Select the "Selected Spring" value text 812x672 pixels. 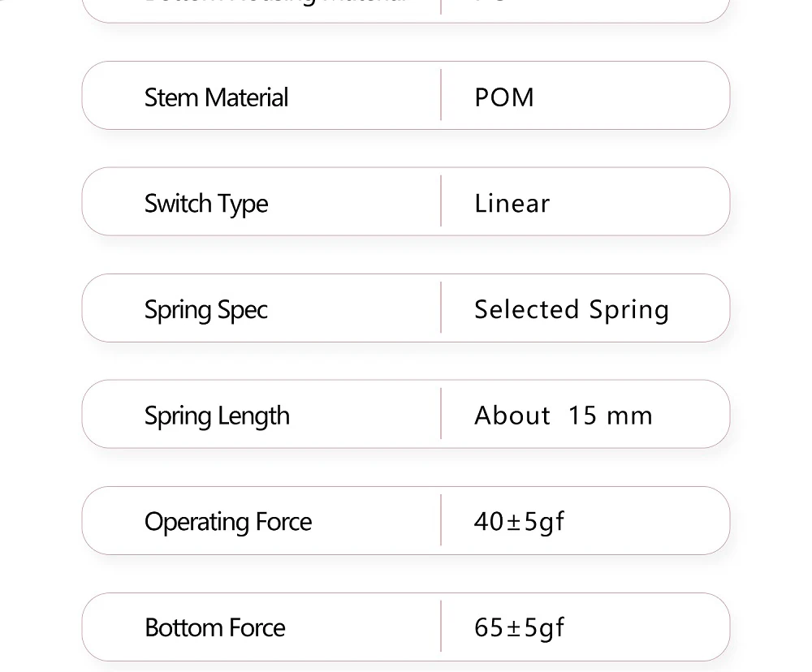572,310
